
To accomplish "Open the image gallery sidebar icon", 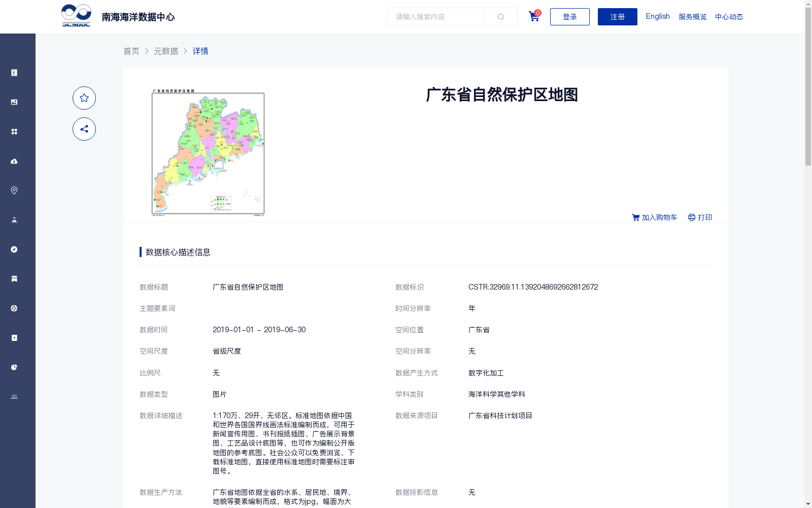I will tap(14, 102).
